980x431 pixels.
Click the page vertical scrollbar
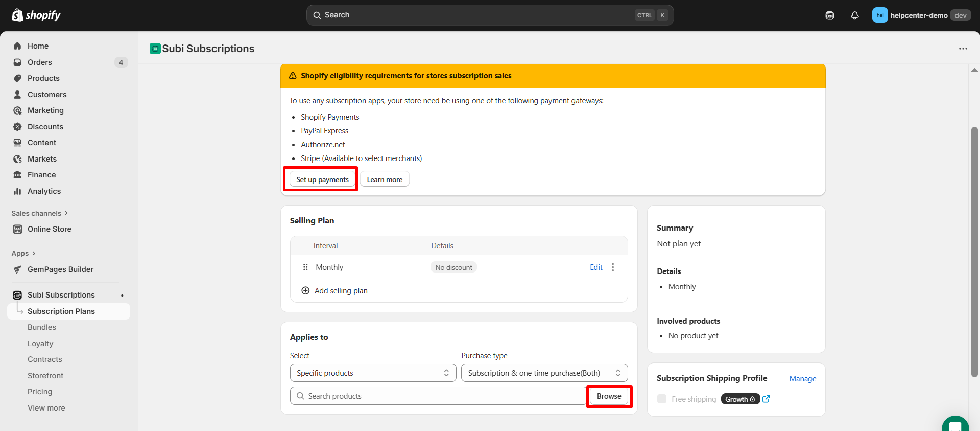(x=974, y=251)
